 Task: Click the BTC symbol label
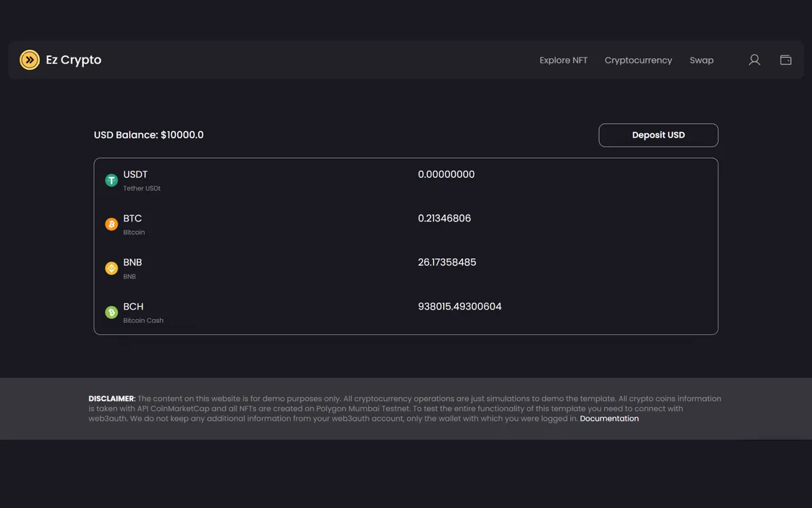coord(133,219)
